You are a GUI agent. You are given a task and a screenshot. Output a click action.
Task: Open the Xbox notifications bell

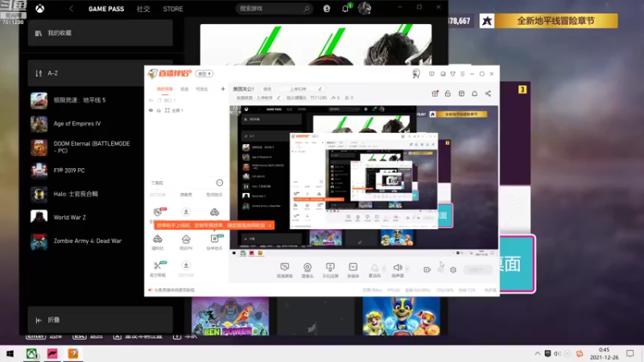pos(345,8)
